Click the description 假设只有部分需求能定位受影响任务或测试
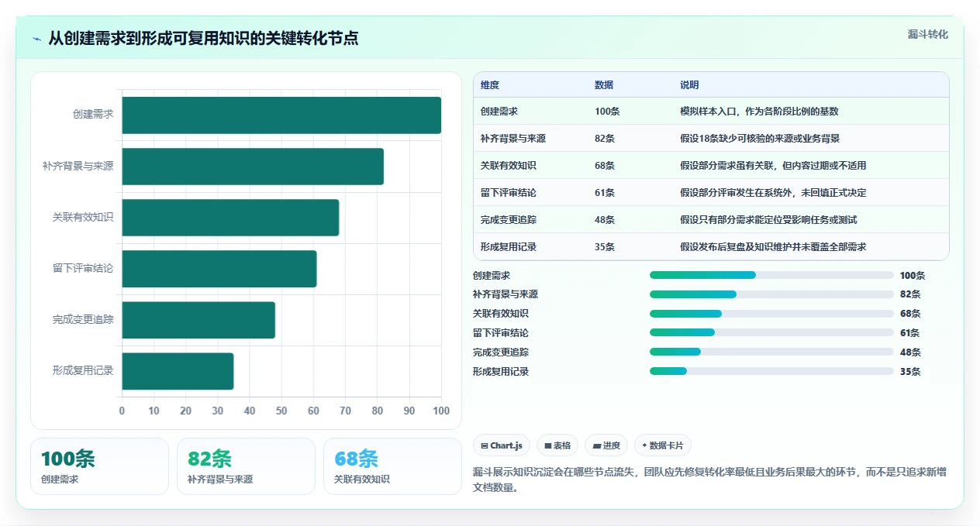 point(768,220)
